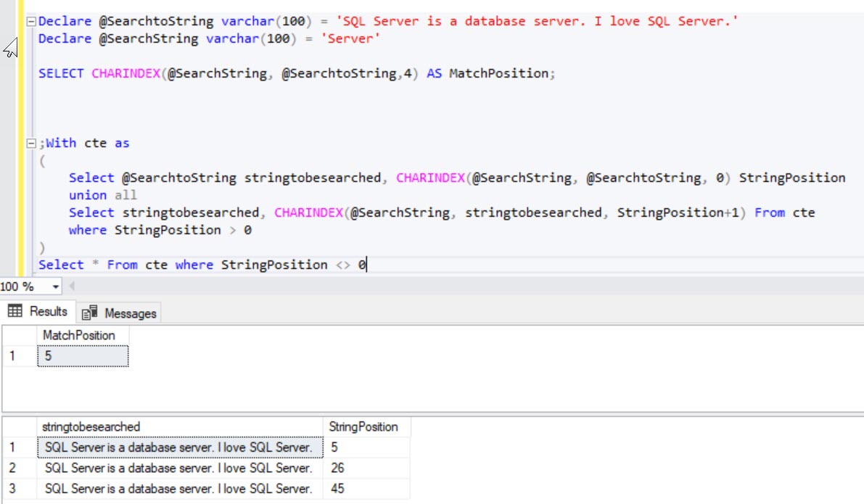The width and height of the screenshot is (864, 504).
Task: Open the 100 % zoom dropdown
Action: [x=56, y=287]
